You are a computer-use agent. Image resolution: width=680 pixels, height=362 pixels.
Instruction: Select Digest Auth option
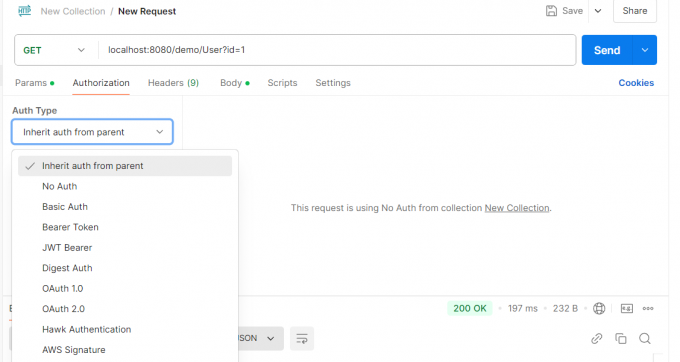(125, 268)
